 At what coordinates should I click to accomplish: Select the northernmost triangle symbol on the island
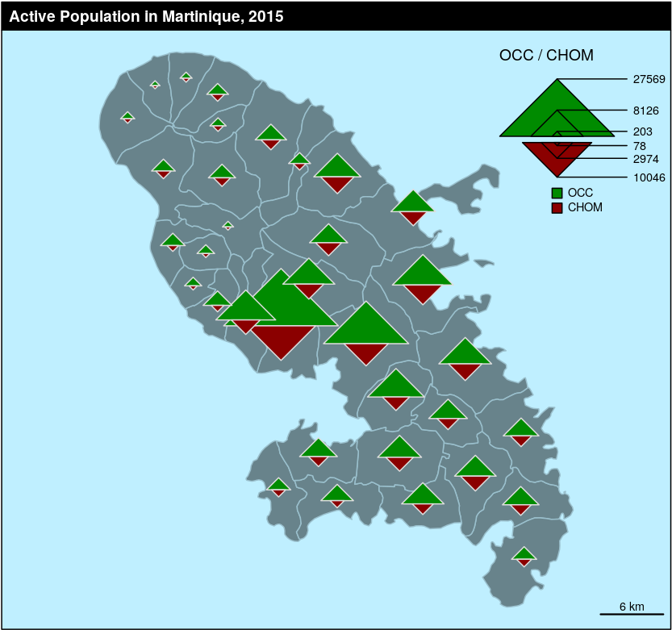point(186,77)
